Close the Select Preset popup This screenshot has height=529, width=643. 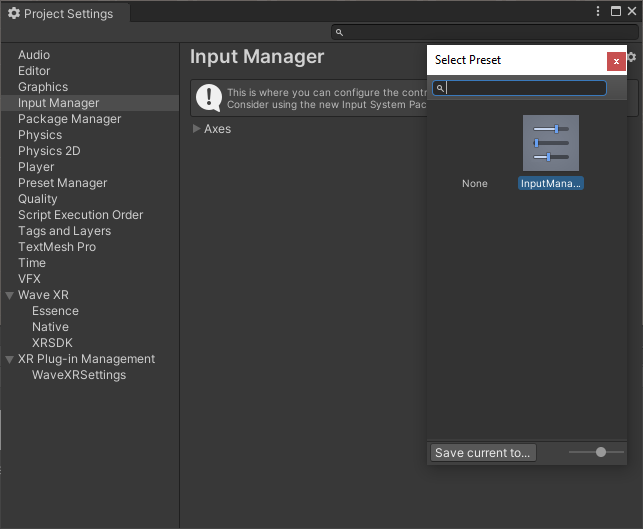click(616, 62)
